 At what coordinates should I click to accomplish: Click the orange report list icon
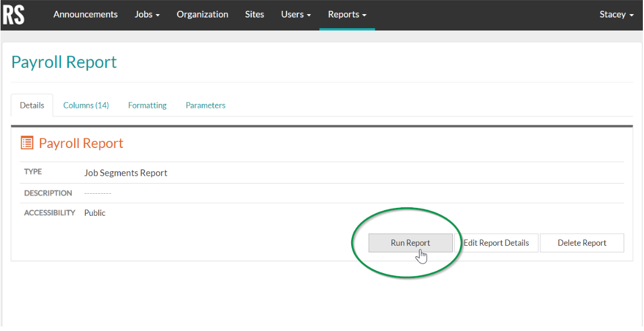click(27, 143)
